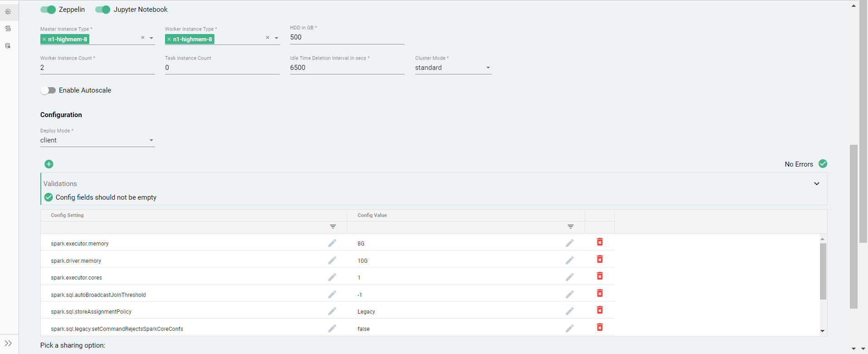This screenshot has height=354, width=868.
Task: Click the settings gear in the sidebar
Action: (x=8, y=12)
